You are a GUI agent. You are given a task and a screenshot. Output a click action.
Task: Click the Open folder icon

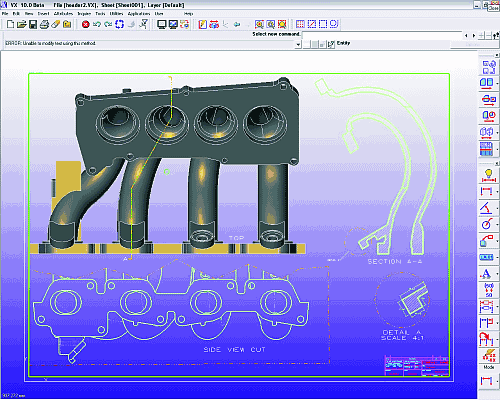pyautogui.click(x=22, y=24)
